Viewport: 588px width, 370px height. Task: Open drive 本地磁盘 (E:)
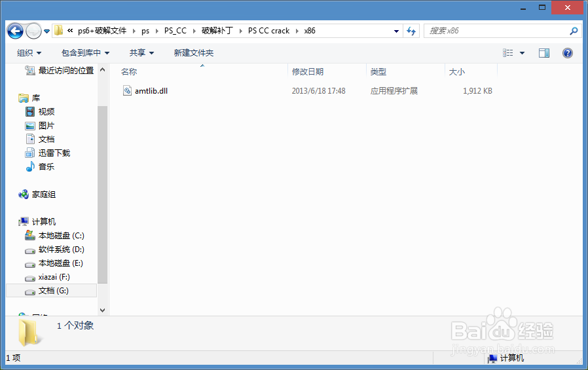point(61,263)
